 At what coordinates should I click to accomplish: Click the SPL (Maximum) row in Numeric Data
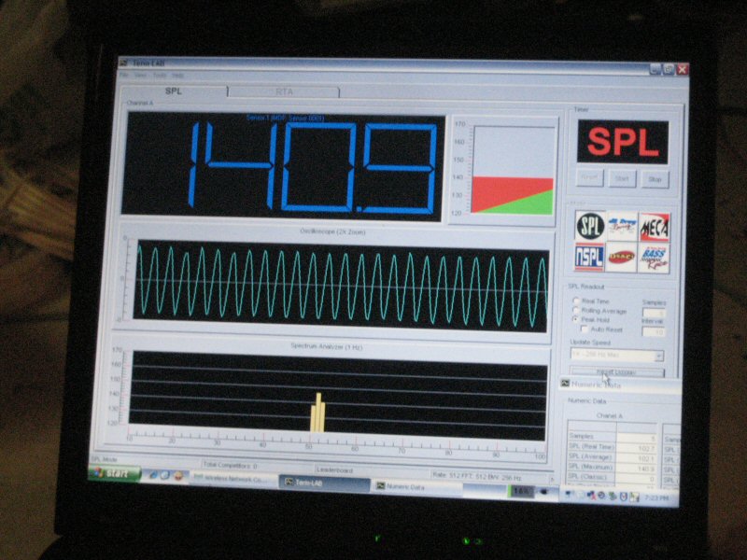click(613, 469)
